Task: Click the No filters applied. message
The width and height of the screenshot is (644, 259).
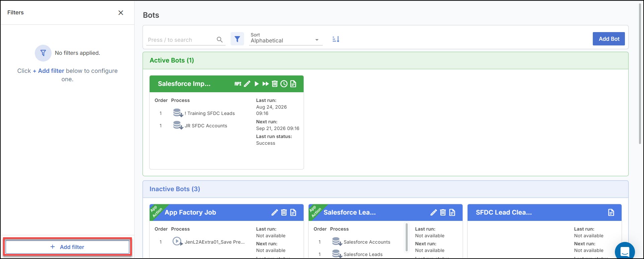Action: [77, 53]
